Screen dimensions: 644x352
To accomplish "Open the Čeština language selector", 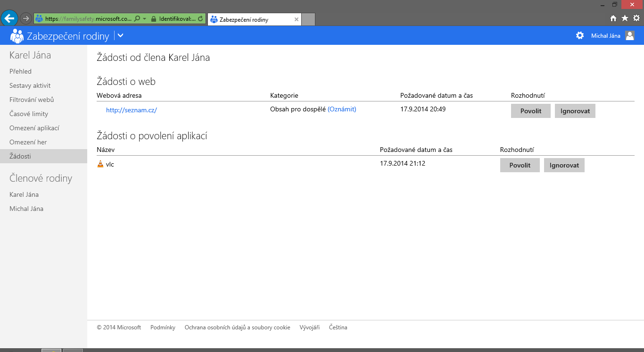I will click(x=338, y=327).
